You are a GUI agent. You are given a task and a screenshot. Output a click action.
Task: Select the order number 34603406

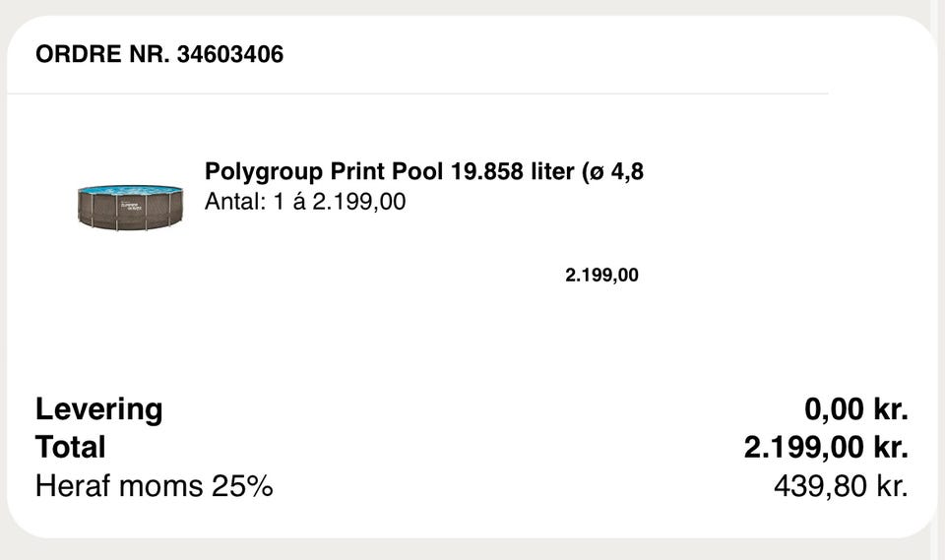(x=230, y=54)
